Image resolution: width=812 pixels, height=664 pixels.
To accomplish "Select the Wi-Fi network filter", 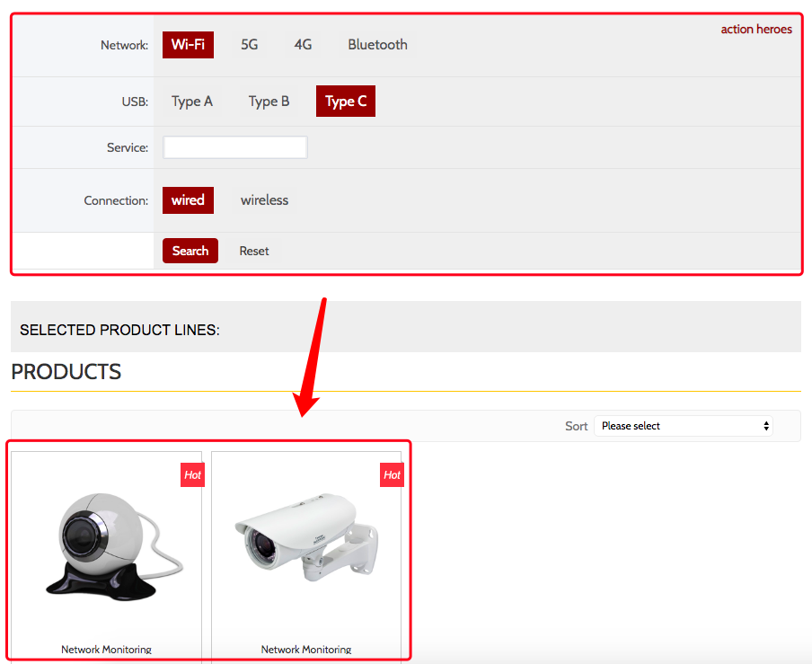I will (x=188, y=45).
